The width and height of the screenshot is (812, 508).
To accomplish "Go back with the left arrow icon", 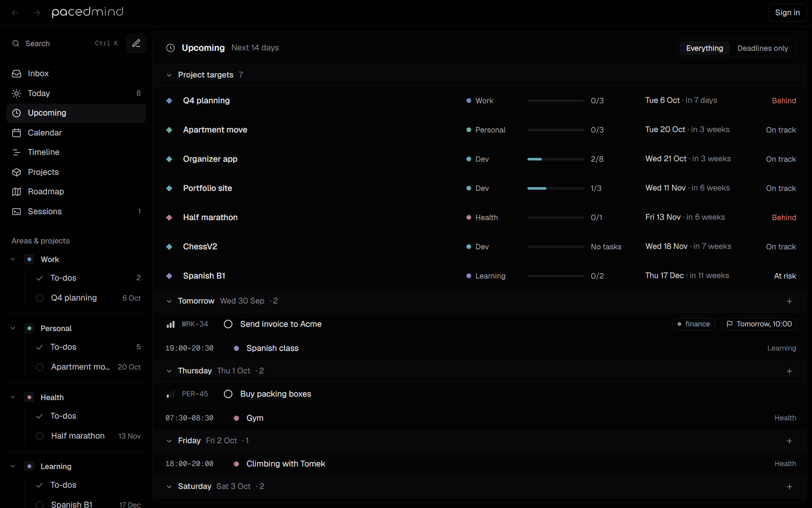I will (16, 13).
